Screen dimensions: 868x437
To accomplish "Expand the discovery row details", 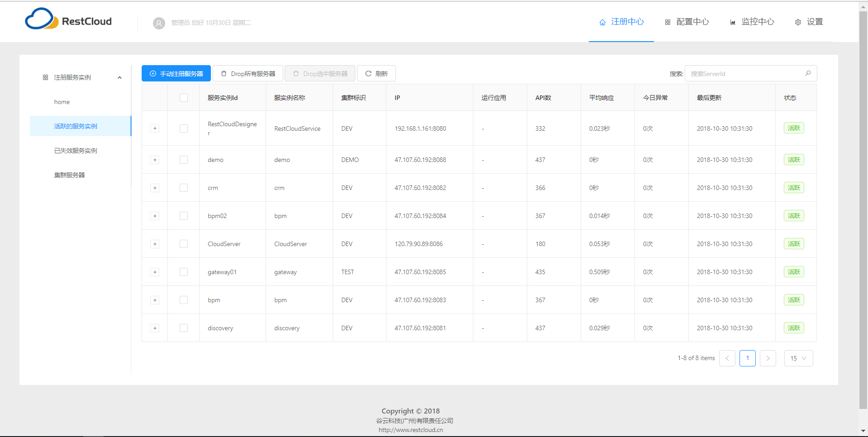I will point(155,328).
